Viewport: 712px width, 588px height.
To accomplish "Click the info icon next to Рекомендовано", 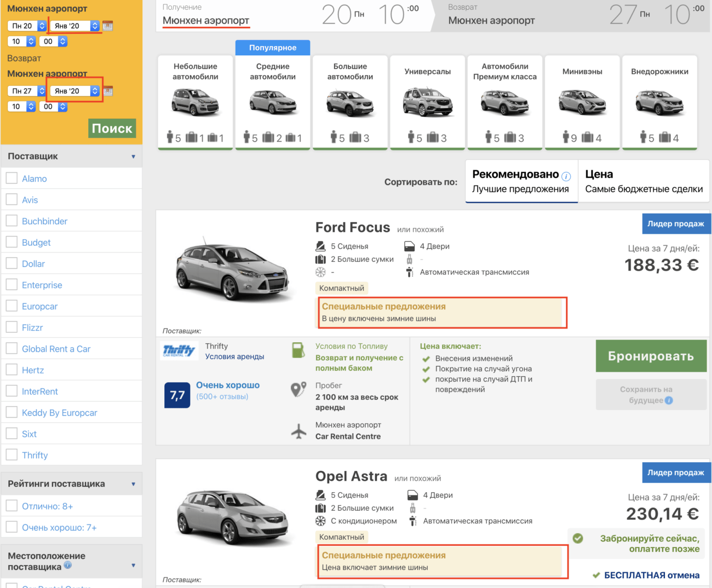I will (x=566, y=176).
